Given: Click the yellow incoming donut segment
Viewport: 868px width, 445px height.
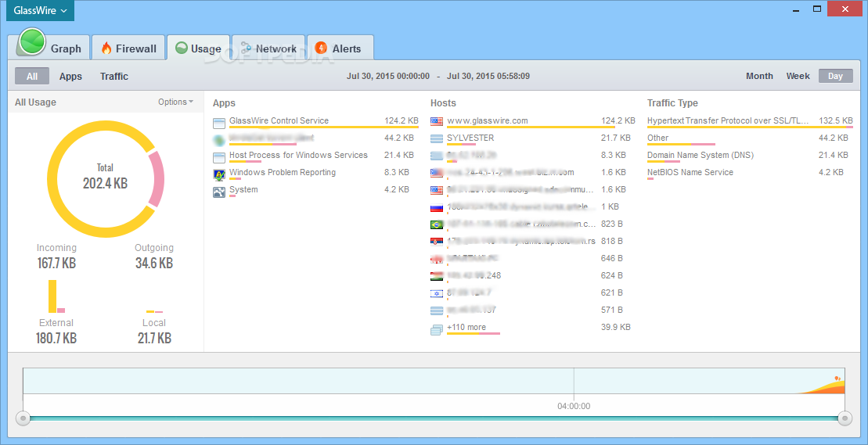Looking at the screenshot, I should (54, 180).
